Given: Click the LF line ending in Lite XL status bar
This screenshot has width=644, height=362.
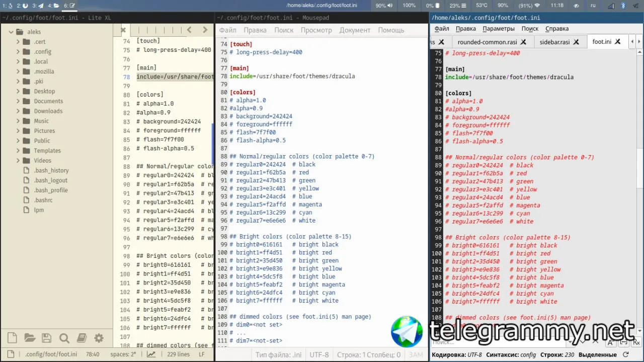Looking at the screenshot, I should pos(202,354).
